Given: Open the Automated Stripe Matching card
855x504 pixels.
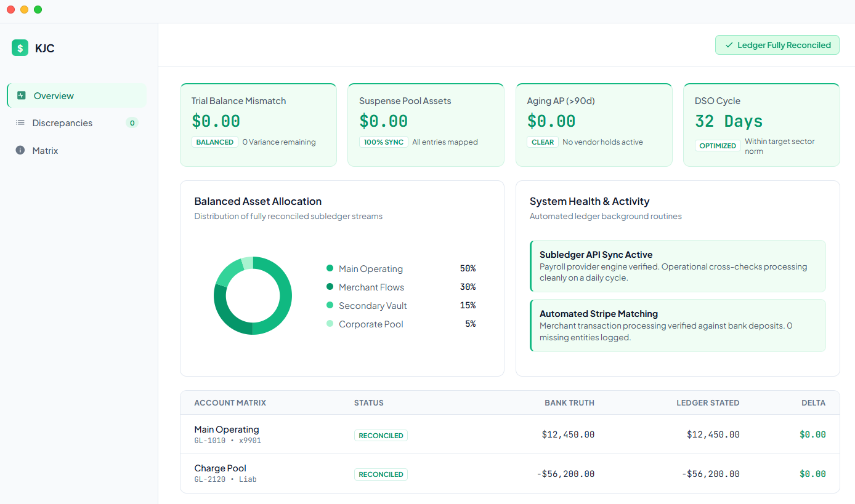Looking at the screenshot, I should [678, 326].
